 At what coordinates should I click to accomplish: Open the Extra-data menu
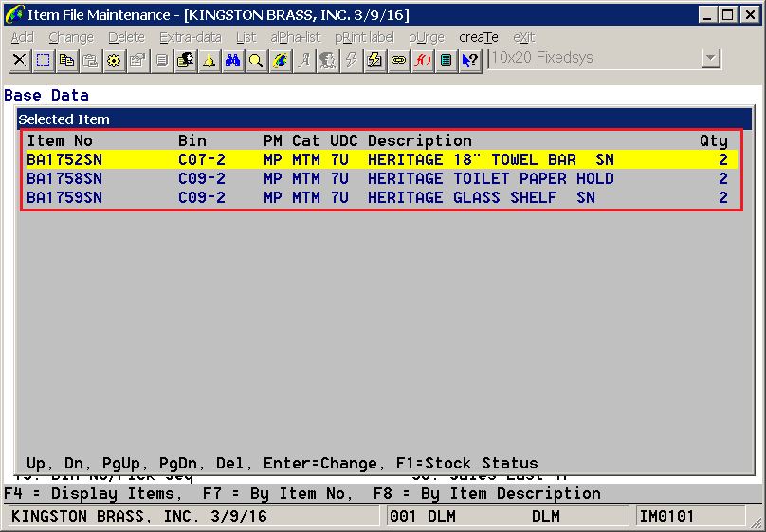(x=191, y=38)
